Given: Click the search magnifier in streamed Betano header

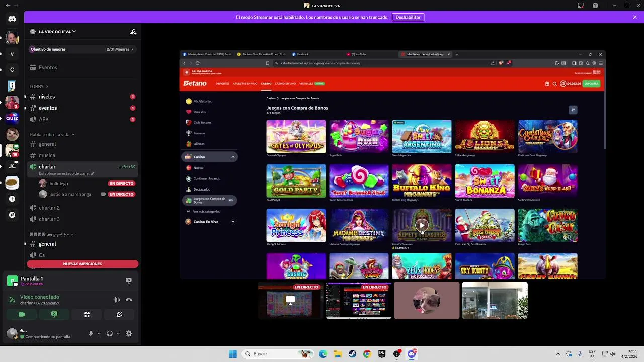Looking at the screenshot, I should [x=555, y=84].
